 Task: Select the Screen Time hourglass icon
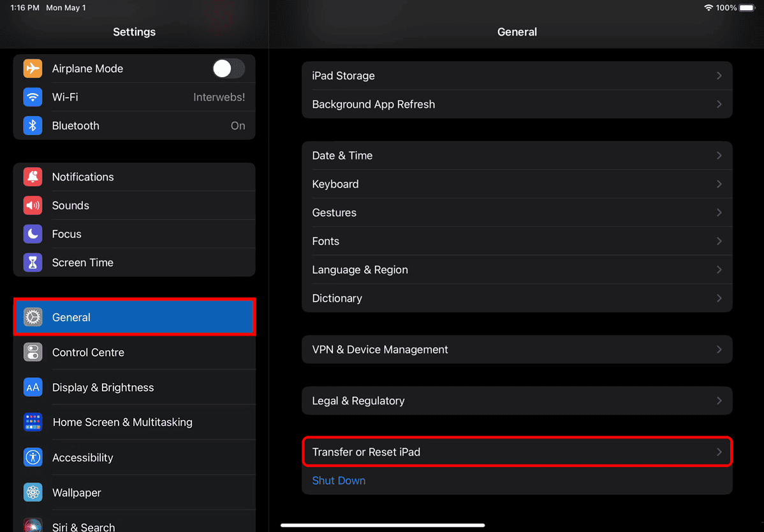pyautogui.click(x=33, y=262)
